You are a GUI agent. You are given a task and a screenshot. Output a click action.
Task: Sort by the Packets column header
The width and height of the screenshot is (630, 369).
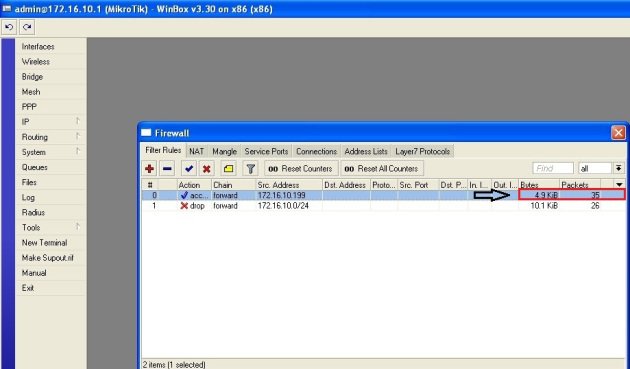(580, 185)
